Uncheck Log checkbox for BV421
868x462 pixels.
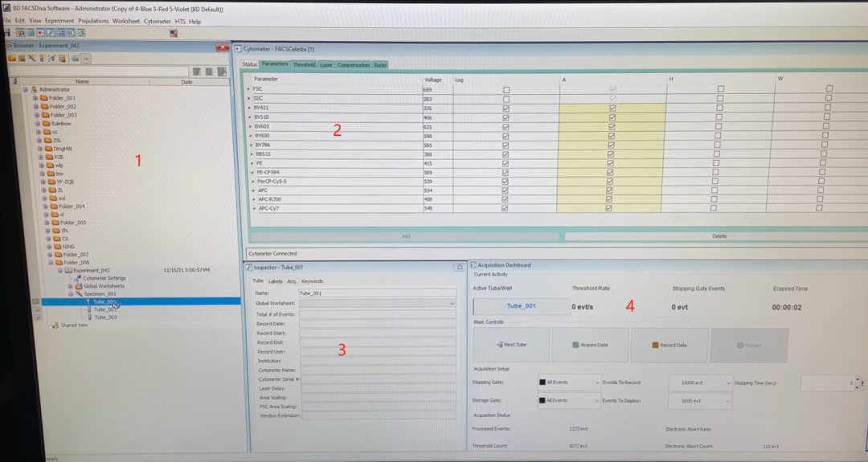tap(506, 108)
